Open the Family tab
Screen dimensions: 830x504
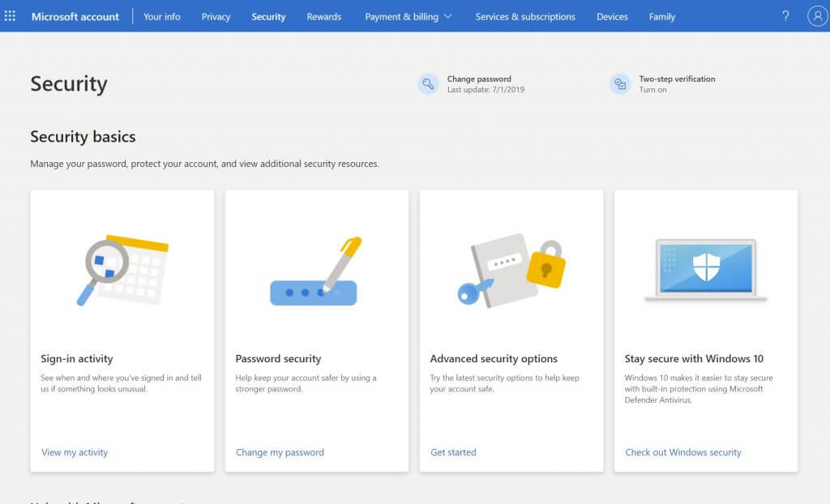pyautogui.click(x=661, y=16)
